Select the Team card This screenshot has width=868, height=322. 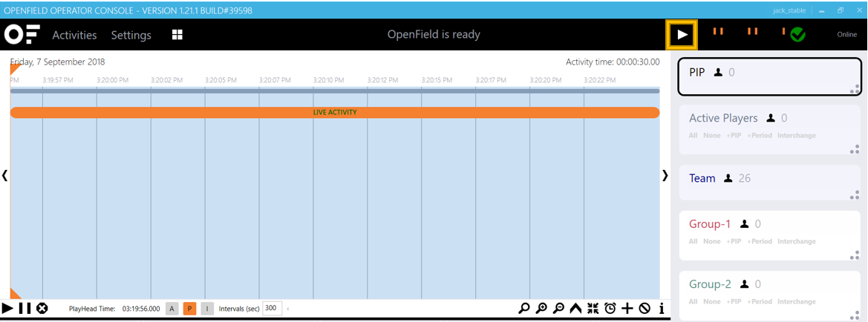click(769, 182)
